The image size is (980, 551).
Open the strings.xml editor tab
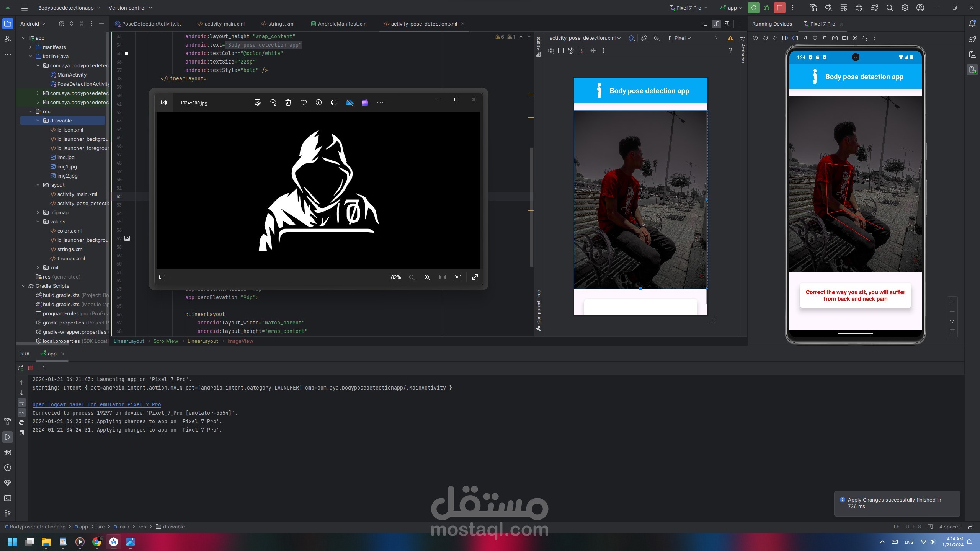(281, 24)
